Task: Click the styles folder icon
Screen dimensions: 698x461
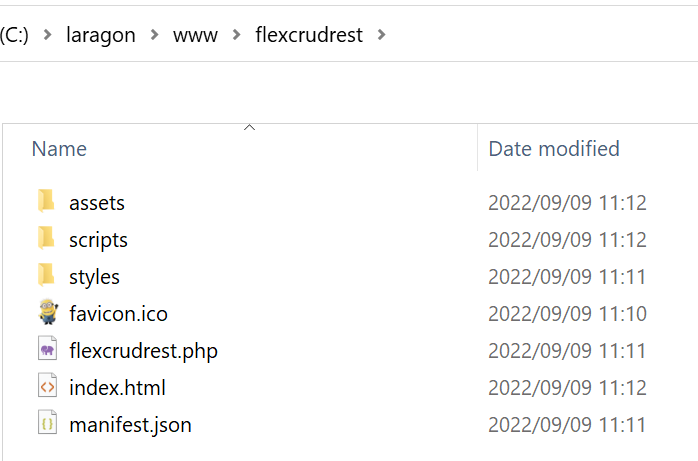Action: click(x=46, y=276)
